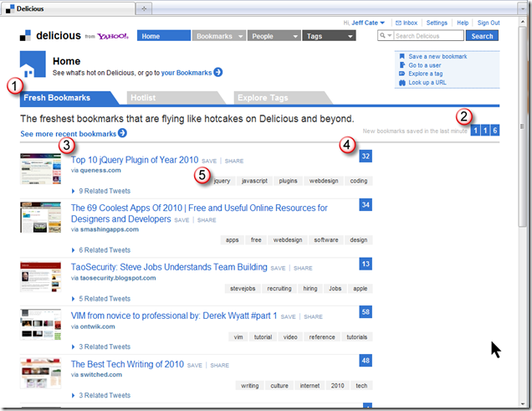The height and width of the screenshot is (411, 532).
Task: Click the Delicious logo icon
Action: coord(25,36)
